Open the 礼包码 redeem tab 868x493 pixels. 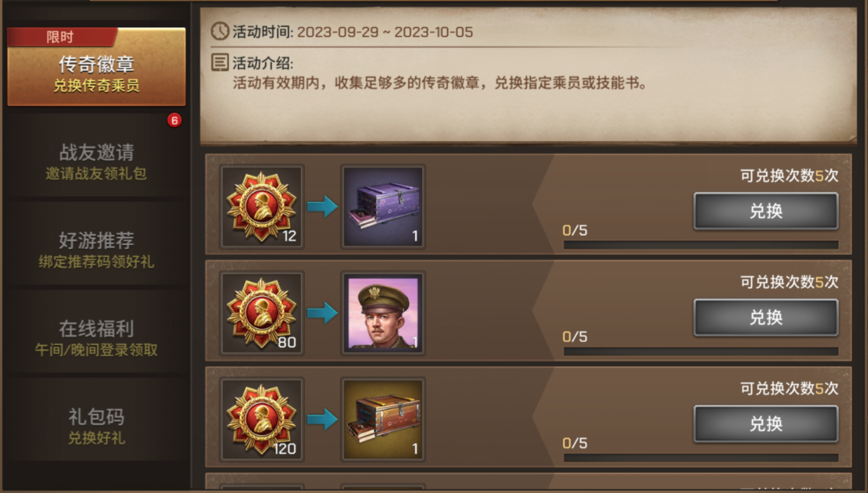[96, 426]
